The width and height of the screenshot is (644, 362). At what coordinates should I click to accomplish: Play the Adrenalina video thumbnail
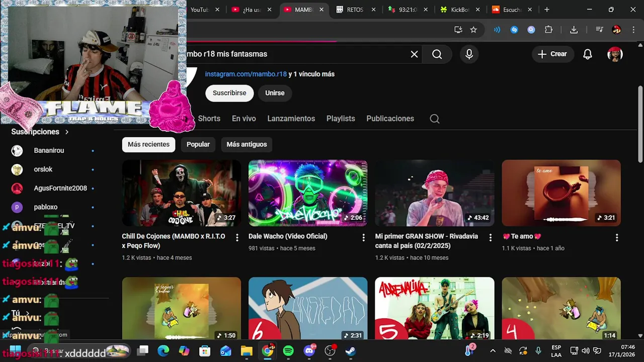pyautogui.click(x=435, y=308)
